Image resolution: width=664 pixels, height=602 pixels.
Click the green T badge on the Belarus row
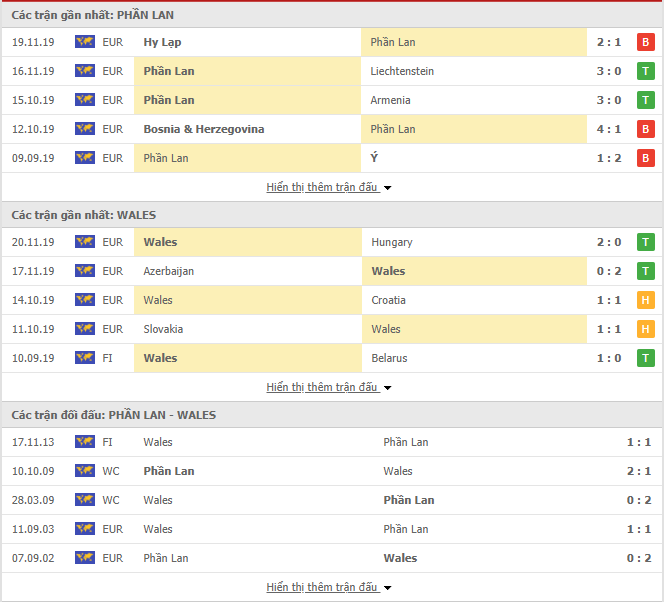(645, 358)
